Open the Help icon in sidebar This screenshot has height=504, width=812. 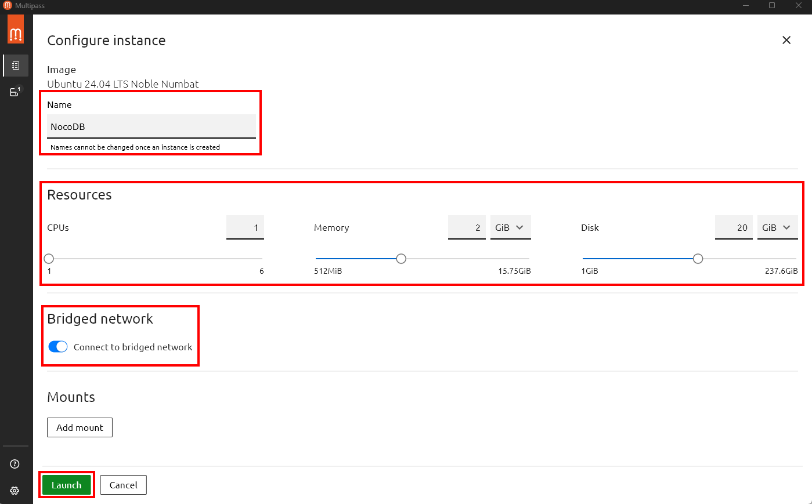(15, 464)
